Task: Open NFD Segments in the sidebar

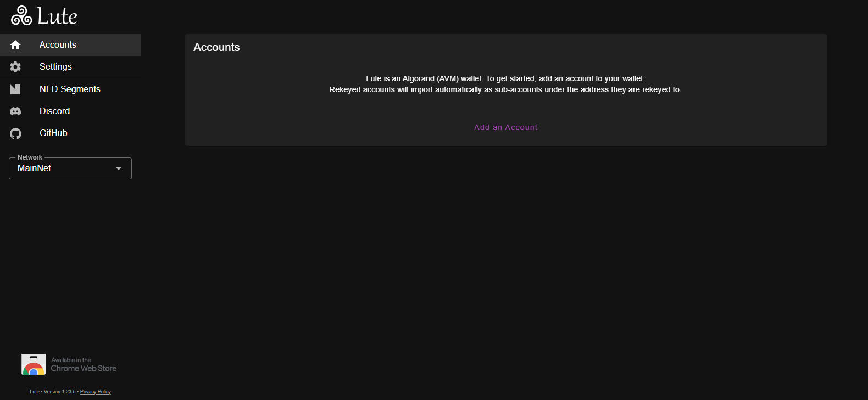Action: pyautogui.click(x=70, y=89)
